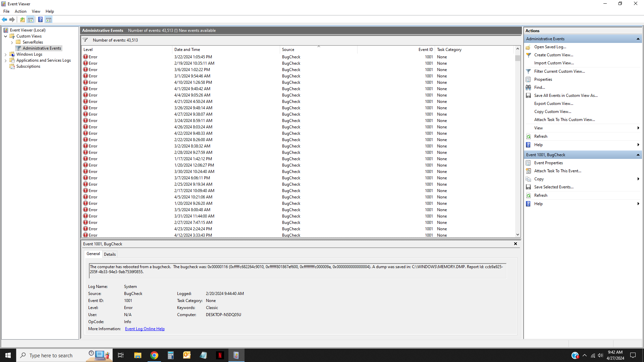Click Refresh under Administrative Events actions
644x362 pixels.
pos(541,136)
